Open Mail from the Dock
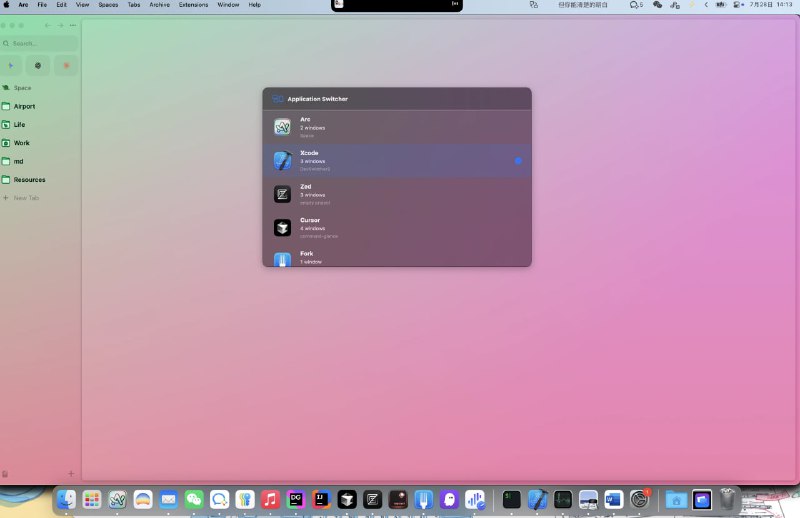Image resolution: width=800 pixels, height=518 pixels. click(168, 499)
